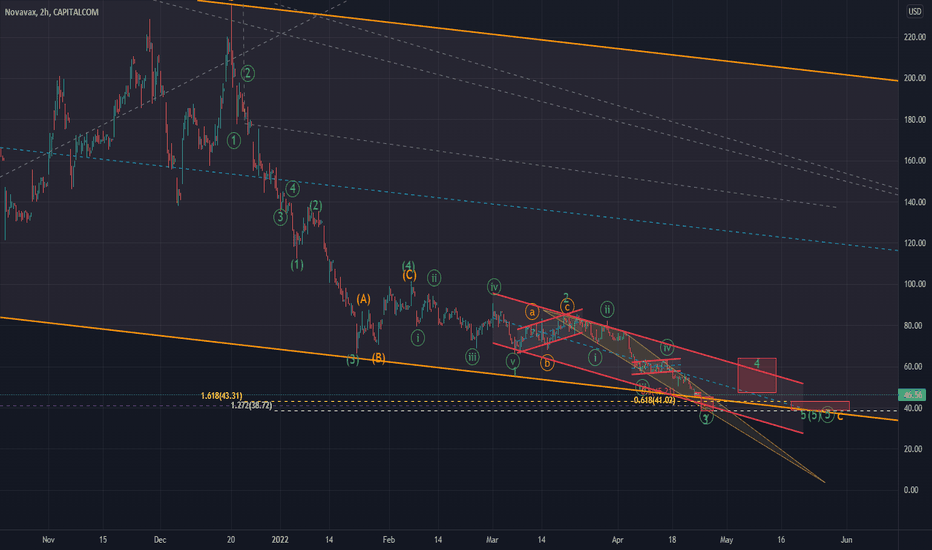The image size is (932, 550).
Task: Click the Dec label on time axis
Action: tap(160, 540)
